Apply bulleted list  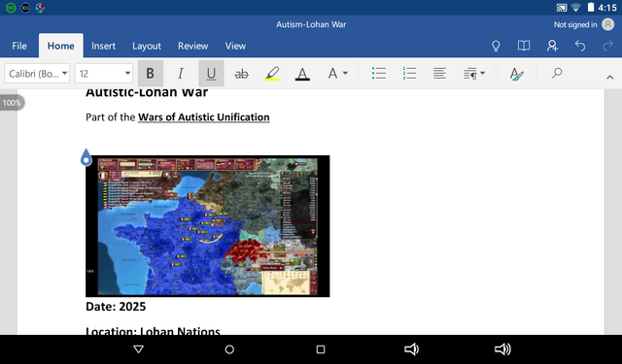click(379, 73)
